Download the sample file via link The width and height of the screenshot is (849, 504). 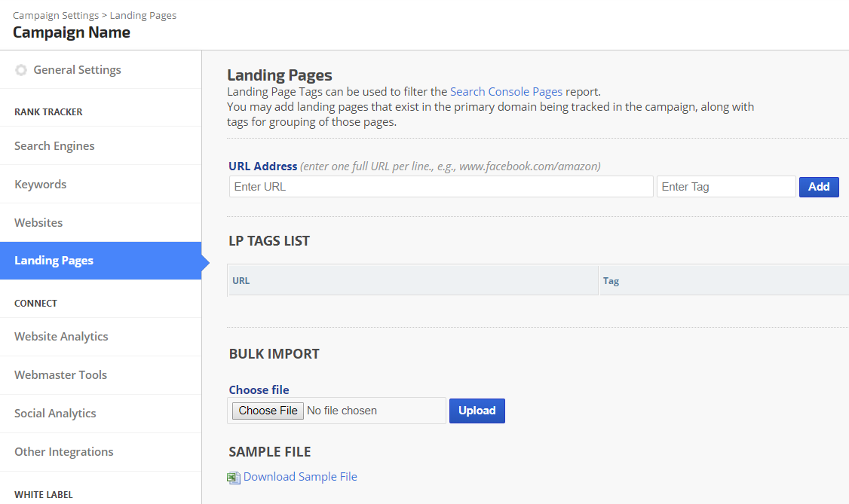click(x=300, y=477)
